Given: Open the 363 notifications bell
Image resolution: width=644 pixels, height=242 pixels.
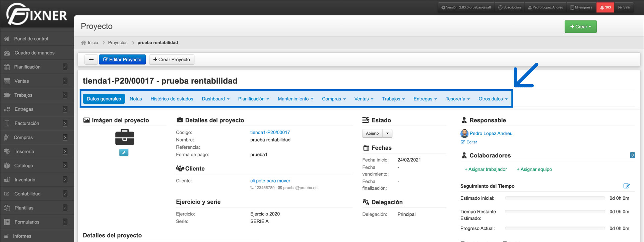Looking at the screenshot, I should click(x=605, y=7).
